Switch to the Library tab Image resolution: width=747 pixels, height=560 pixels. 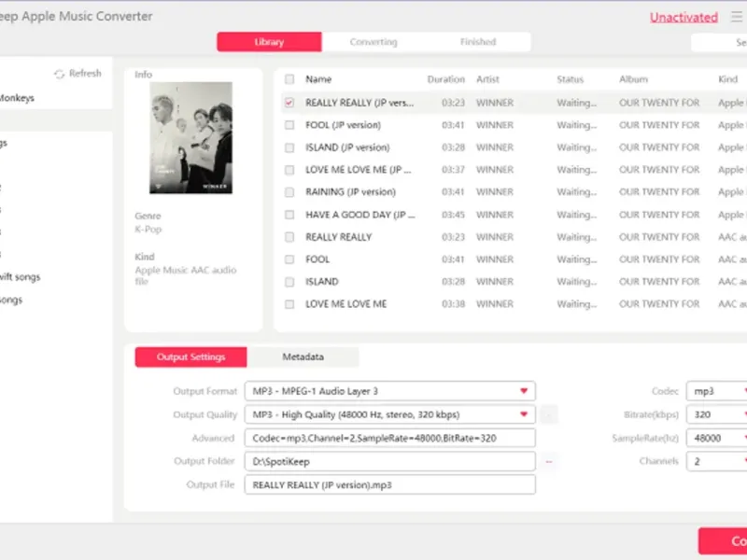[269, 42]
